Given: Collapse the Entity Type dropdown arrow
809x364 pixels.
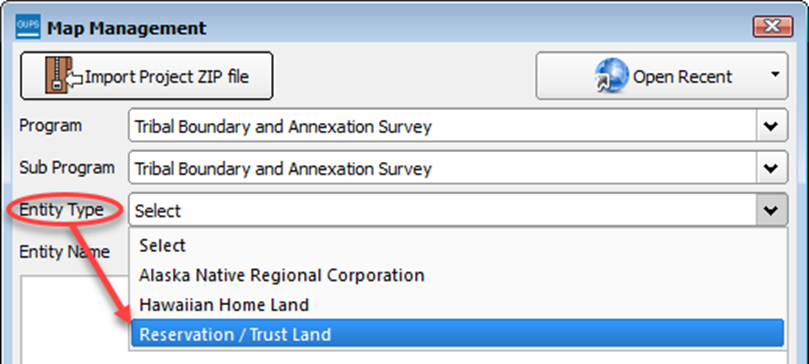Looking at the screenshot, I should 771,210.
